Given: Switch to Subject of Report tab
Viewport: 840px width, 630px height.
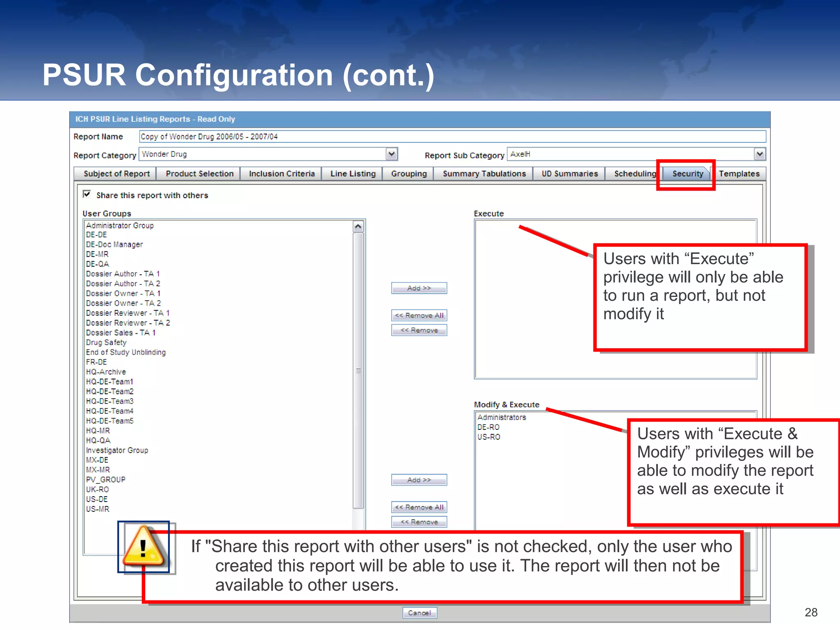Looking at the screenshot, I should click(116, 173).
